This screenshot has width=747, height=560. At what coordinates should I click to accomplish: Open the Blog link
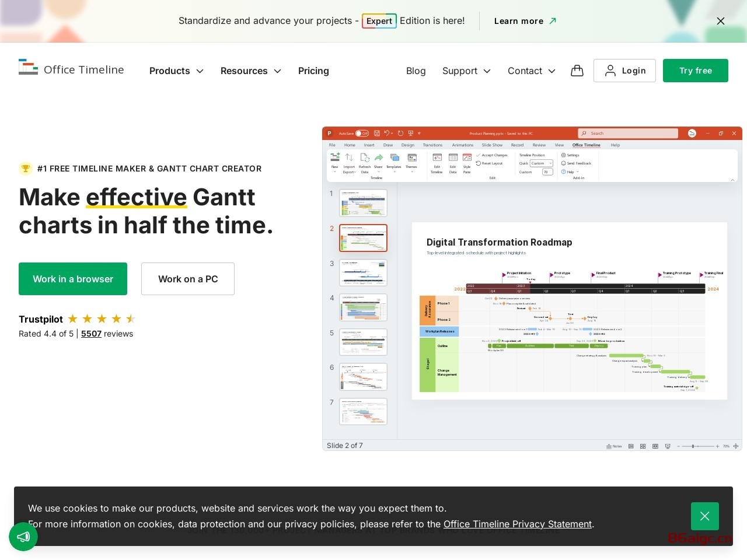[416, 71]
